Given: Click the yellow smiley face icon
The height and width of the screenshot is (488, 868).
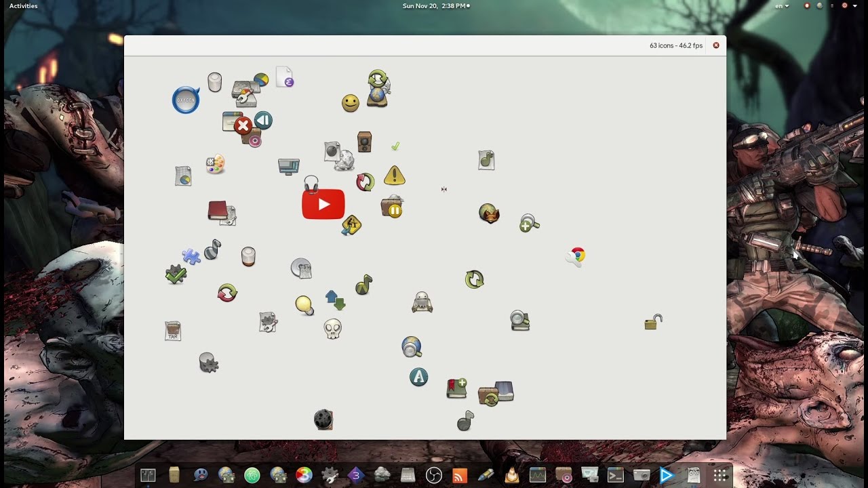Looking at the screenshot, I should [x=350, y=103].
